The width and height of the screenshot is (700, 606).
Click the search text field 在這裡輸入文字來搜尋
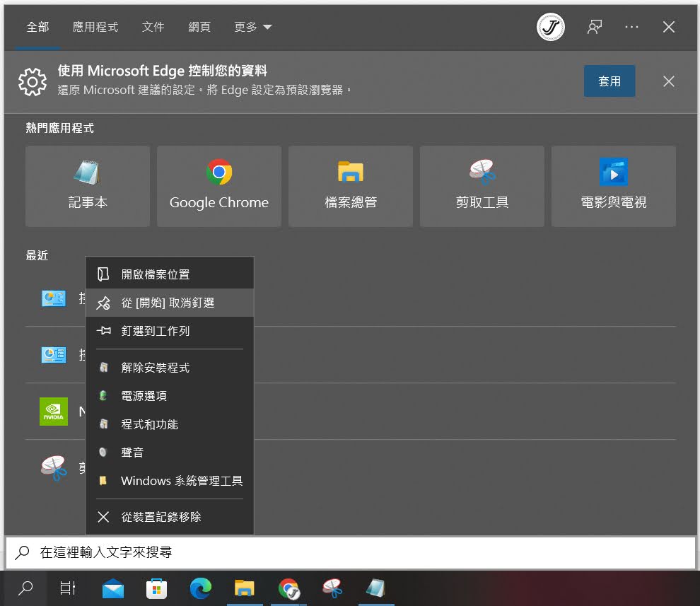[x=351, y=552]
